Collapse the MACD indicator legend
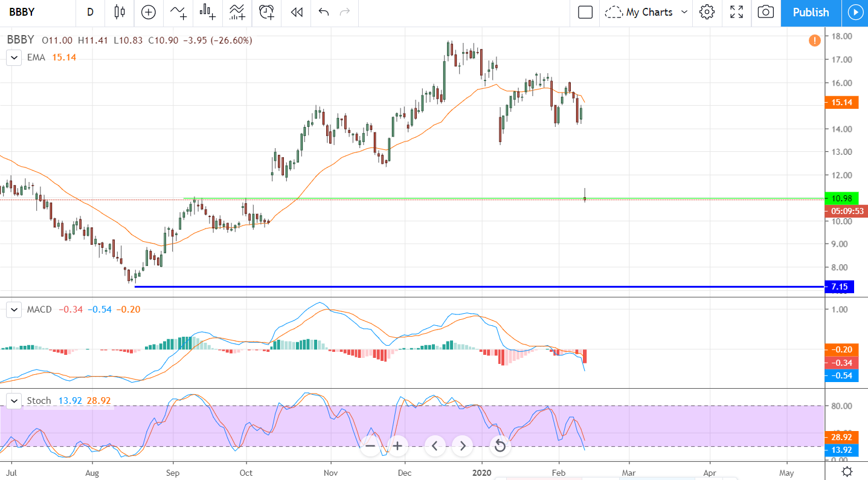This screenshot has height=480, width=868. (13, 310)
